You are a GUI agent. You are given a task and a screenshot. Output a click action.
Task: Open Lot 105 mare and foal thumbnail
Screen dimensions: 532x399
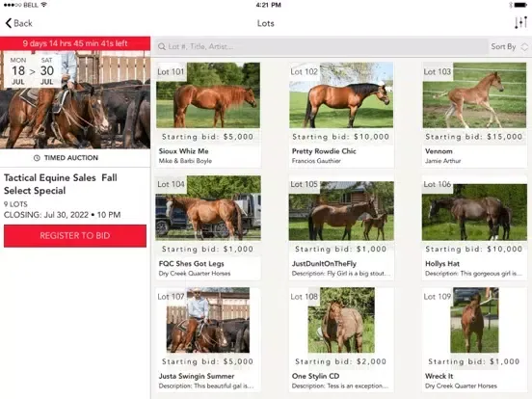point(341,211)
